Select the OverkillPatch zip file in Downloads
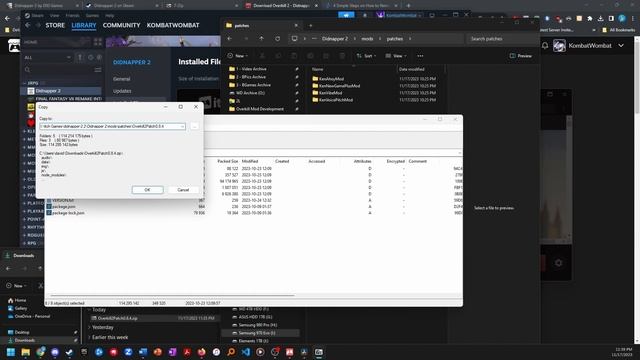This screenshot has width=640, height=360. (x=154, y=318)
